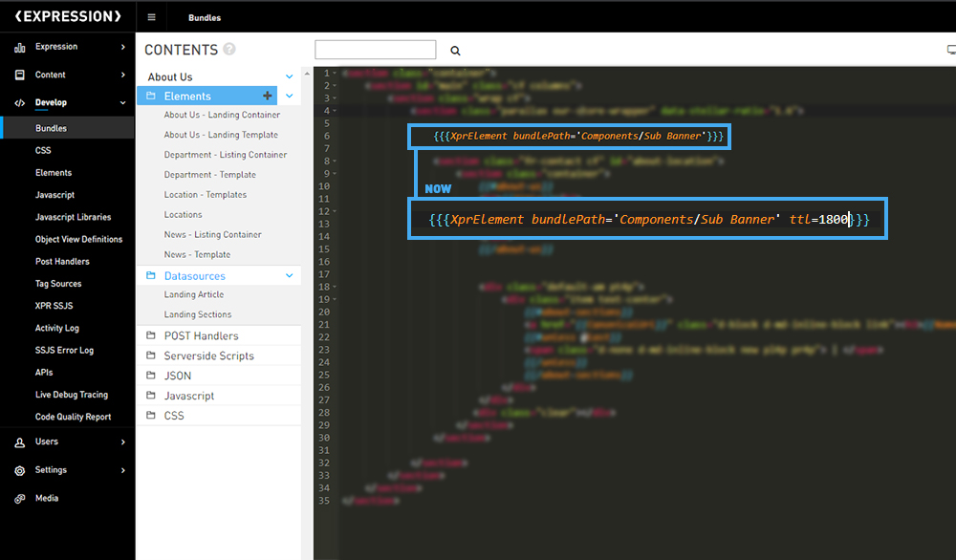Select Location - Templates element
The width and height of the screenshot is (956, 560).
[206, 194]
